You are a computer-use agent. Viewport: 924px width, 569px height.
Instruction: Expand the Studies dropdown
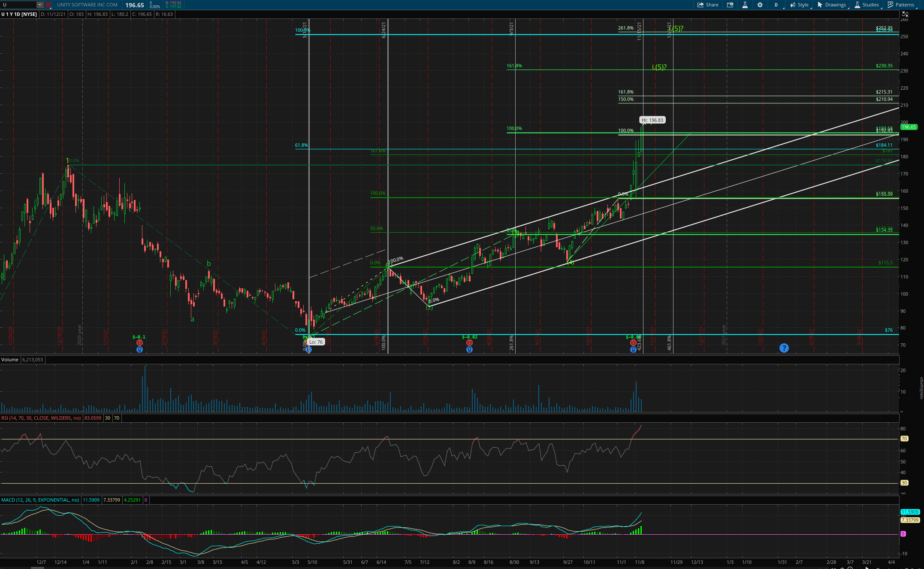pyautogui.click(x=867, y=5)
